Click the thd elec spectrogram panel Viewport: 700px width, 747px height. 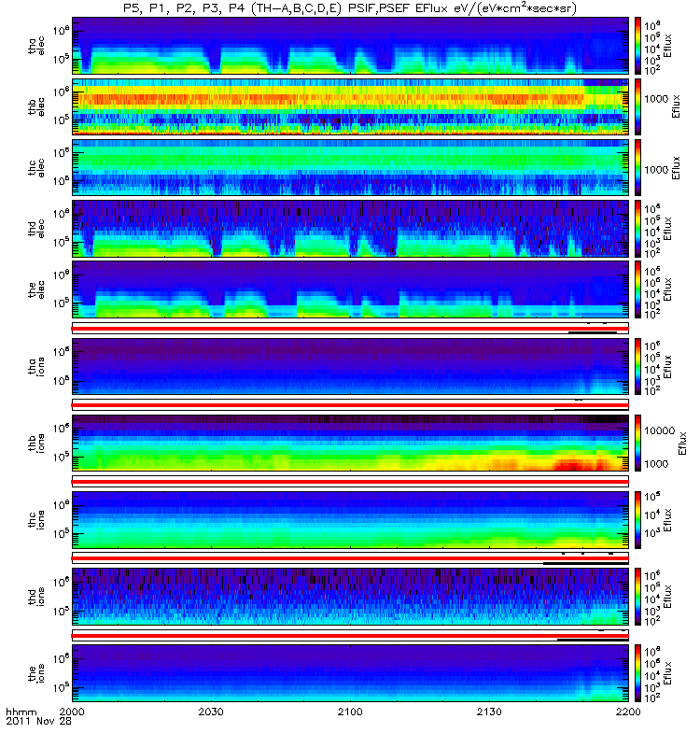(351, 228)
